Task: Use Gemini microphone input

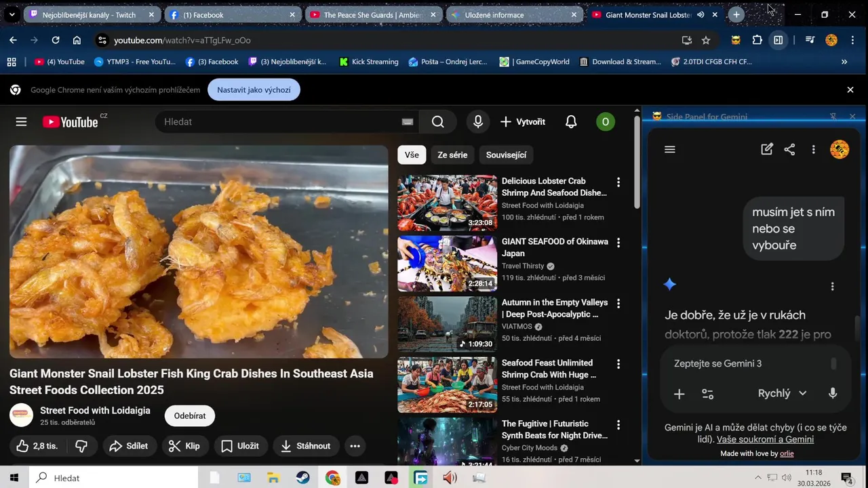Action: (x=833, y=394)
